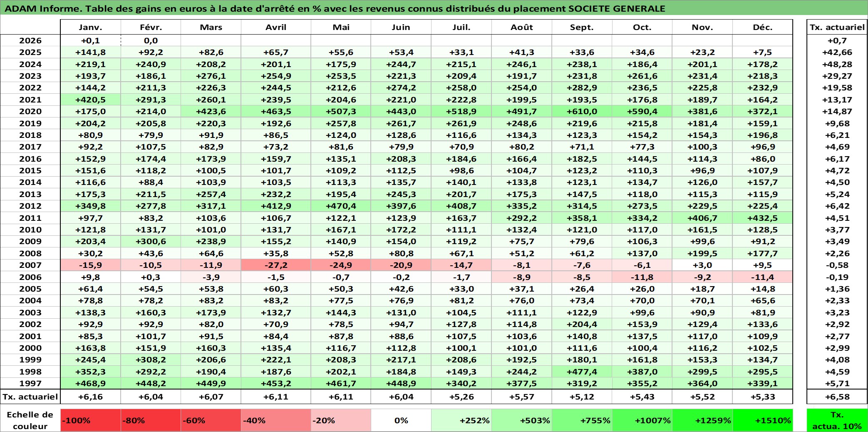
Task: Click the cell showing -24,9
Action: pyautogui.click(x=341, y=265)
